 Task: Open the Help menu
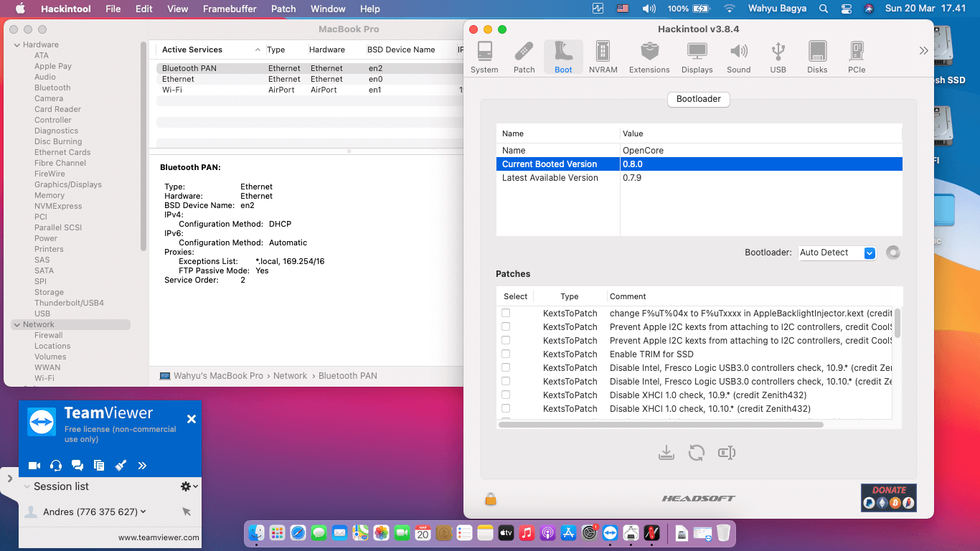pyautogui.click(x=369, y=9)
